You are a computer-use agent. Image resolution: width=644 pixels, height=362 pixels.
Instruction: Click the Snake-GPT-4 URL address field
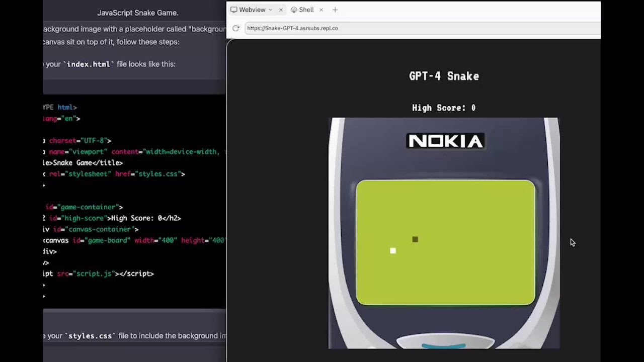[422, 28]
